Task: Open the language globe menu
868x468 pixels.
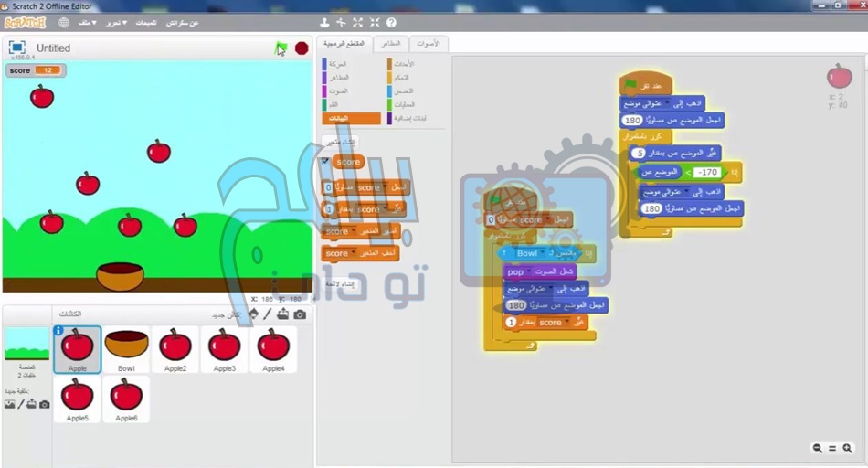Action: (64, 22)
